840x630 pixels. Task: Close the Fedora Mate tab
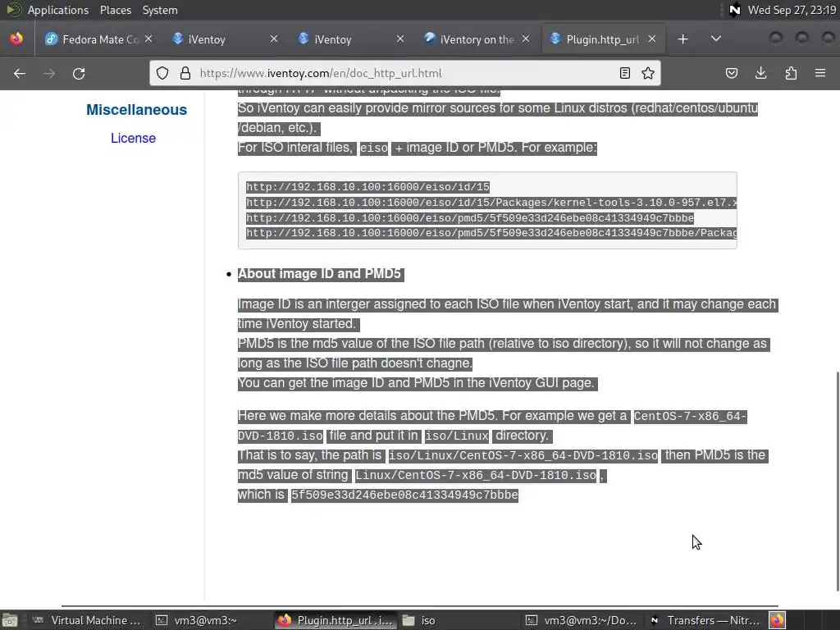148,39
